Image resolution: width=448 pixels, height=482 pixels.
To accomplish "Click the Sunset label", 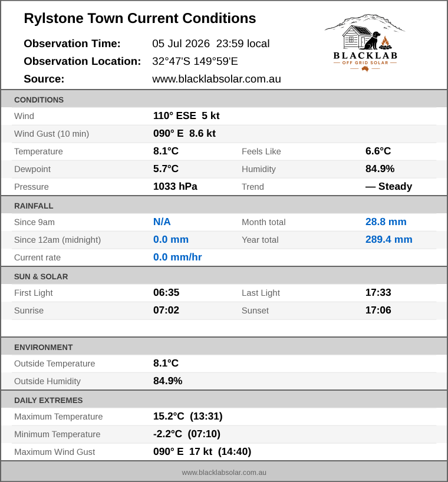I will pyautogui.click(x=255, y=311).
